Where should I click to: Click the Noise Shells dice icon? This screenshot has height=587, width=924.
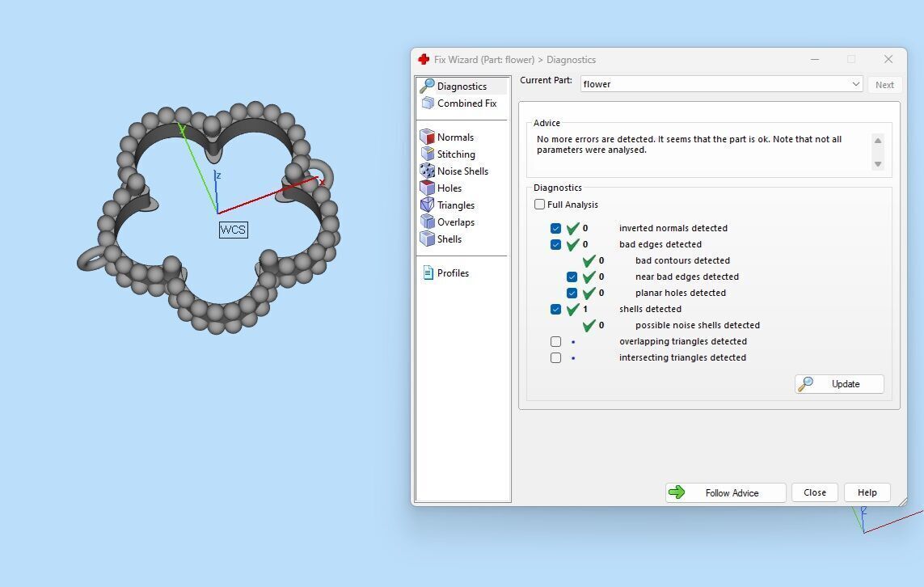(x=427, y=171)
